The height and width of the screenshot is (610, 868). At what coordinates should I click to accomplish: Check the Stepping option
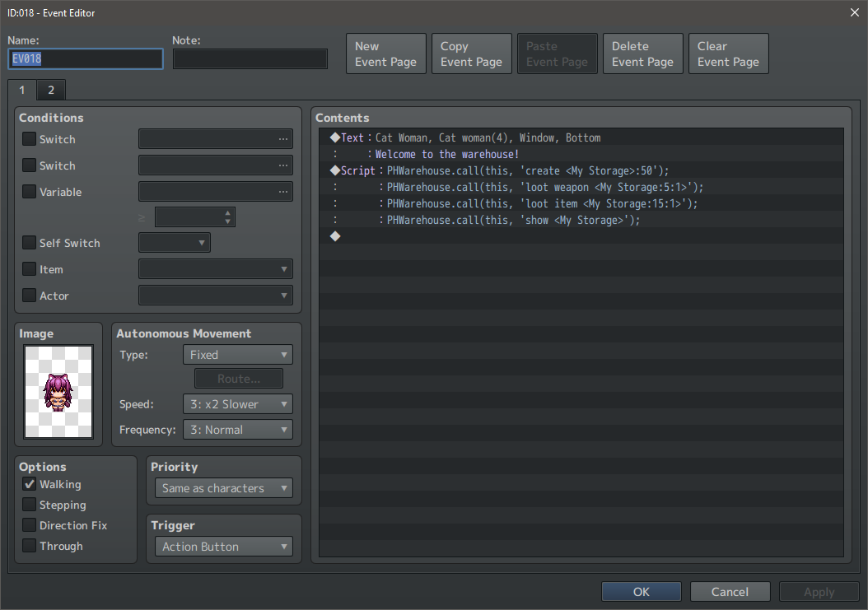(x=30, y=505)
